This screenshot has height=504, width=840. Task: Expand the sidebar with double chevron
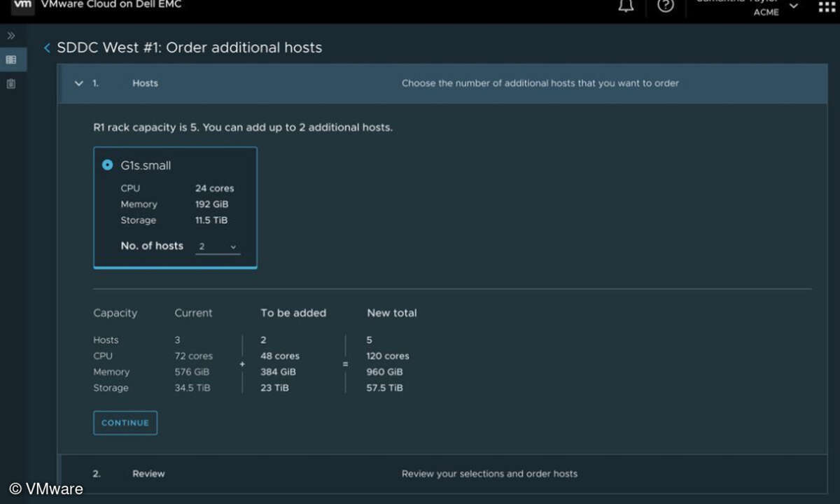(11, 35)
